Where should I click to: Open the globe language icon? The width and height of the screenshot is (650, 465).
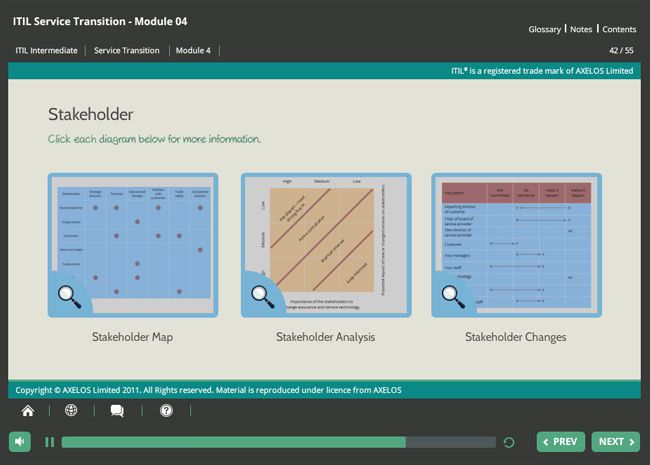pos(71,410)
